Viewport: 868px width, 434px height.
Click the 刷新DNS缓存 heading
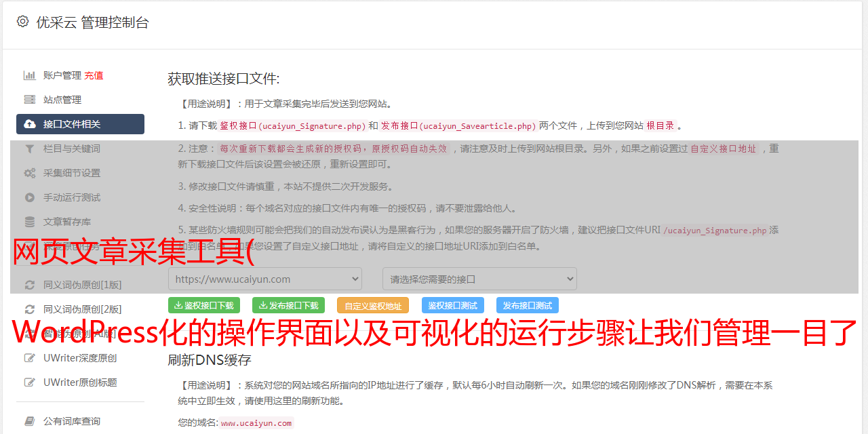[210, 360]
